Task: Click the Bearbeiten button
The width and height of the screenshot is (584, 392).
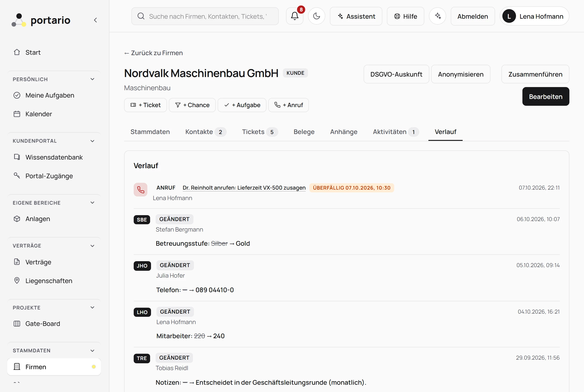Action: pyautogui.click(x=545, y=96)
